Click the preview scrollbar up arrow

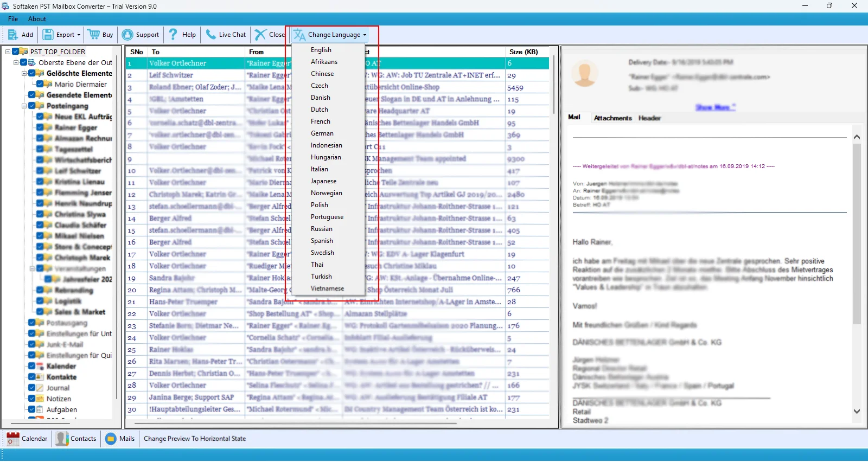tap(857, 137)
